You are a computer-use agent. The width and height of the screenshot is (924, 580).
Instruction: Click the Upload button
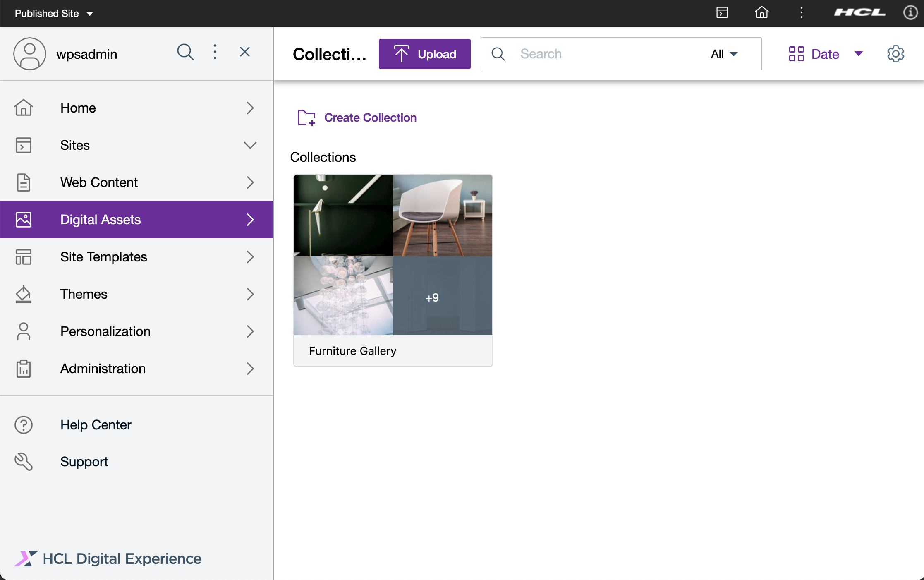click(x=424, y=54)
